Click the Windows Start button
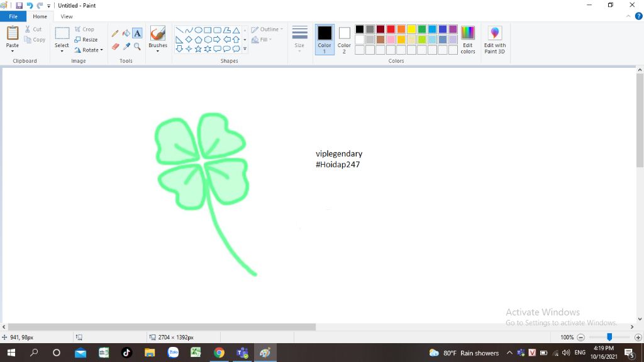Viewport: 644px width, 362px height. [11, 353]
